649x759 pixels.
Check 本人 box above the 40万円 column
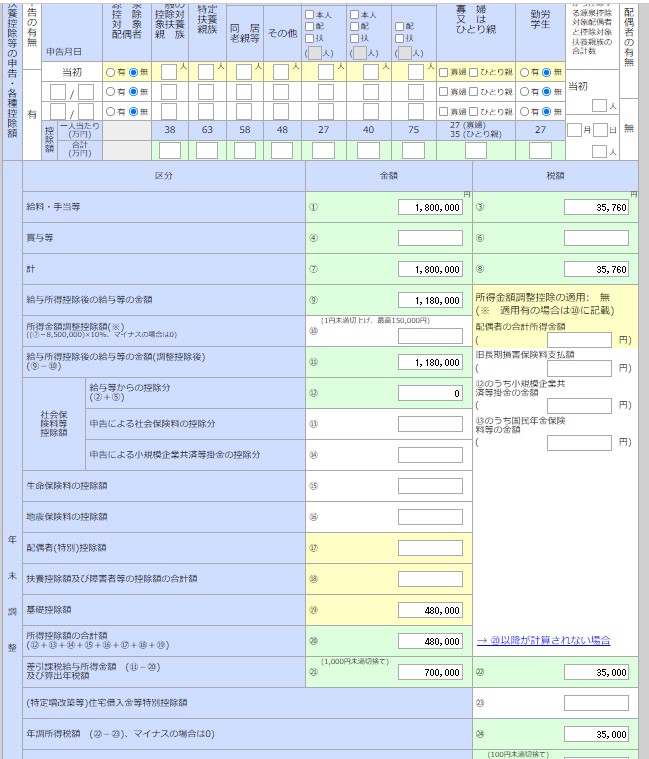(355, 15)
